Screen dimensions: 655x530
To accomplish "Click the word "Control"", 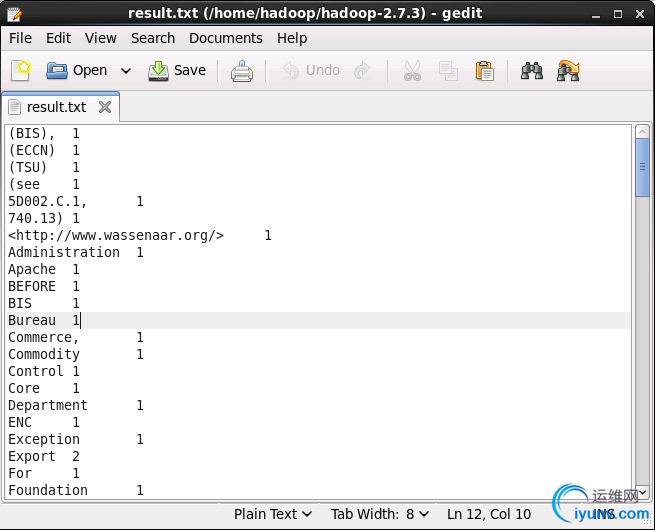I will click(36, 371).
